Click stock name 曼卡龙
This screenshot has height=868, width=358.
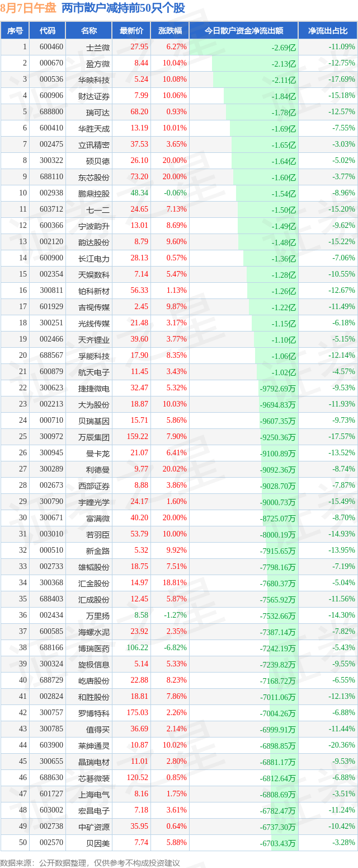[x=98, y=453]
